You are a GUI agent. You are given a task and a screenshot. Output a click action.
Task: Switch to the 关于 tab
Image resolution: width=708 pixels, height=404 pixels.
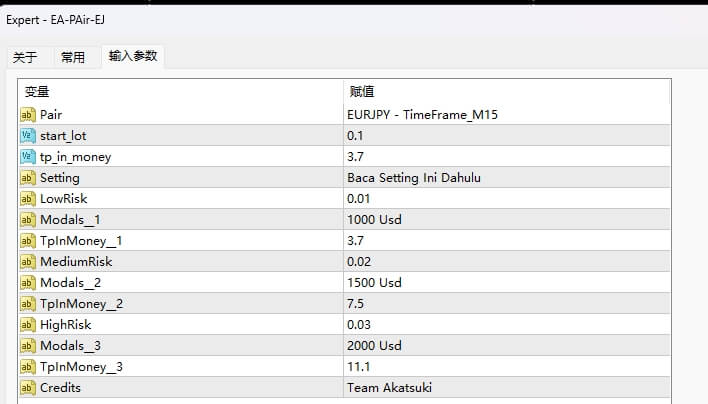(x=25, y=58)
